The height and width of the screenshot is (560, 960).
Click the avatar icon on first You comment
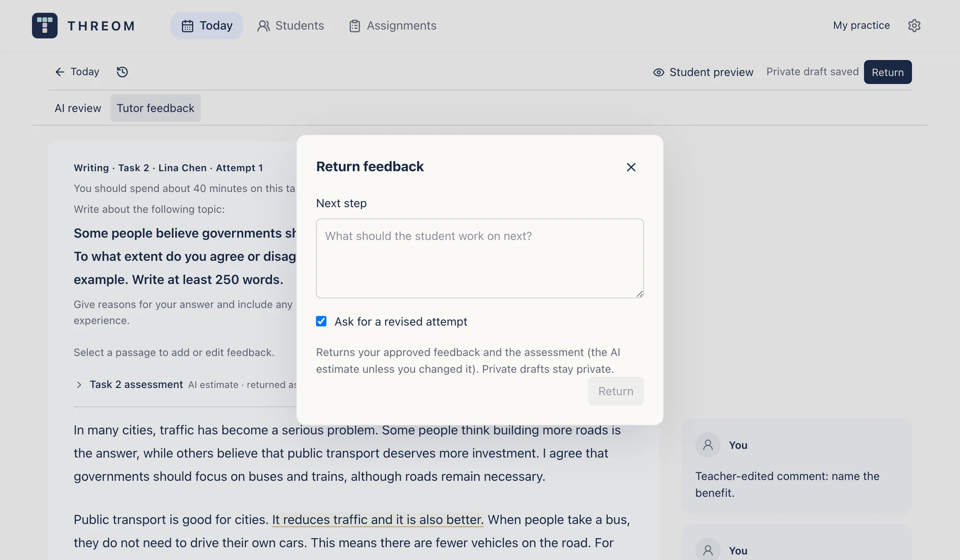click(x=708, y=445)
